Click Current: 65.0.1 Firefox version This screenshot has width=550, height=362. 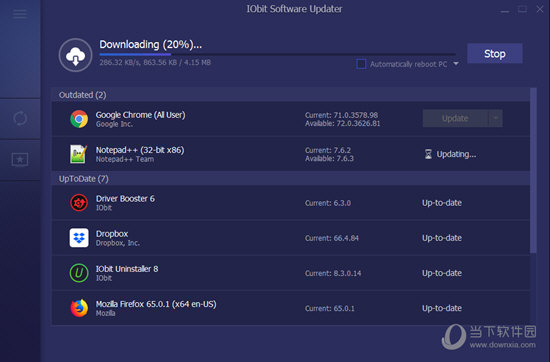pos(330,308)
